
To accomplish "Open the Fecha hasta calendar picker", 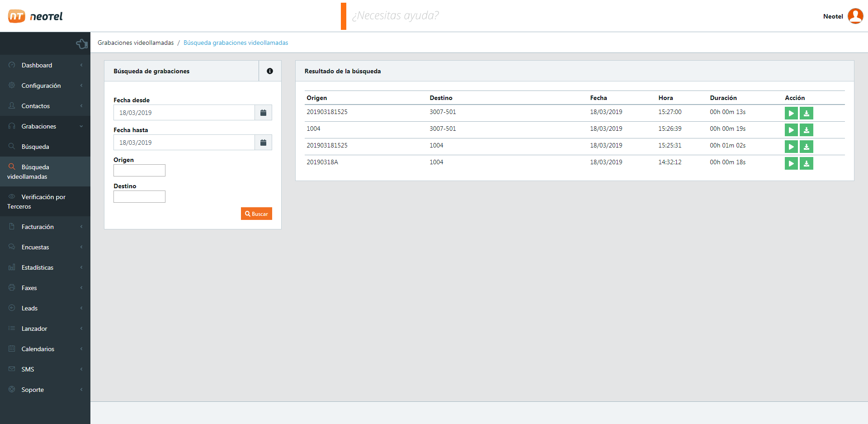I will click(263, 143).
